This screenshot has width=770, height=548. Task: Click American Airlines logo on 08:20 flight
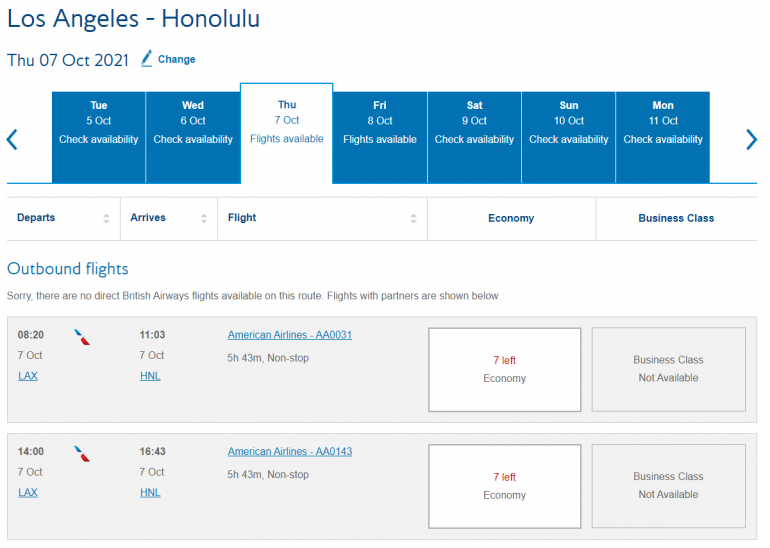coord(83,337)
